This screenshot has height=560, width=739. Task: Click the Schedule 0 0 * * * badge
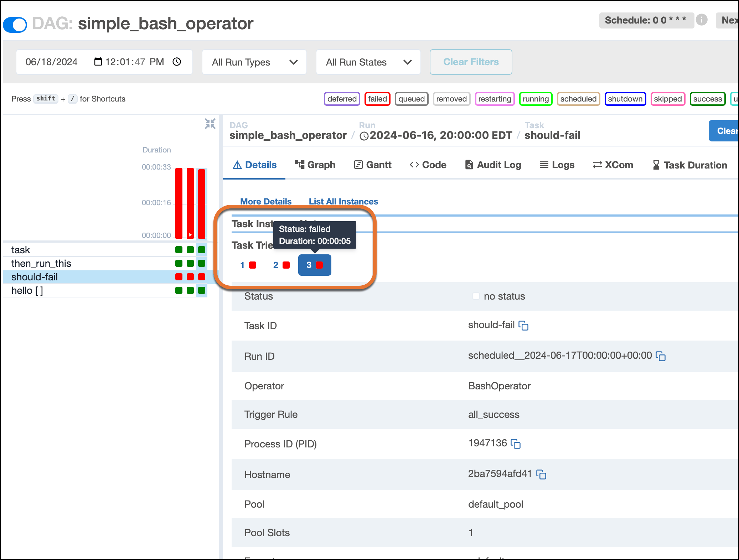[646, 20]
